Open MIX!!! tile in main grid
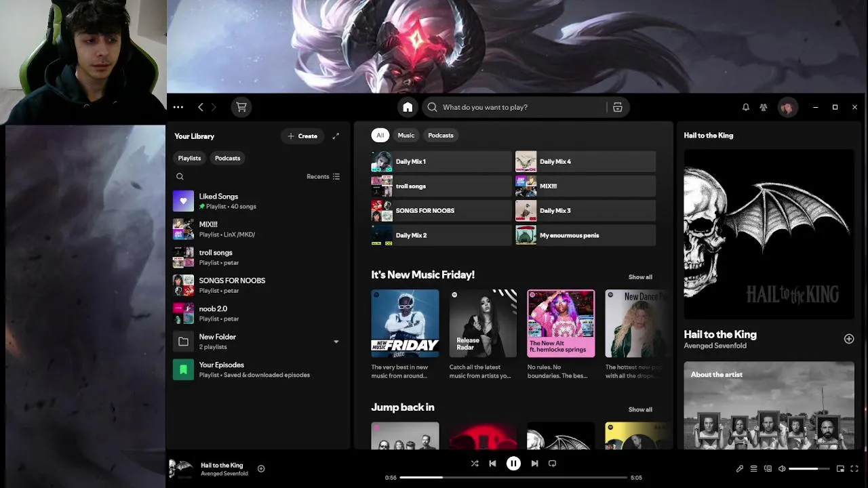This screenshot has height=488, width=868. tap(585, 186)
